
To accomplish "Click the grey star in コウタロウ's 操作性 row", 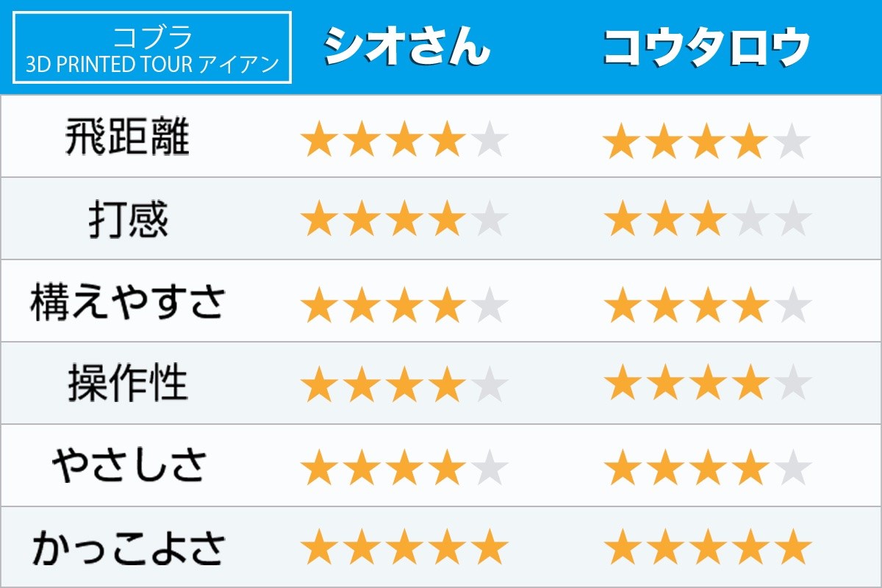I will pyautogui.click(x=793, y=385).
